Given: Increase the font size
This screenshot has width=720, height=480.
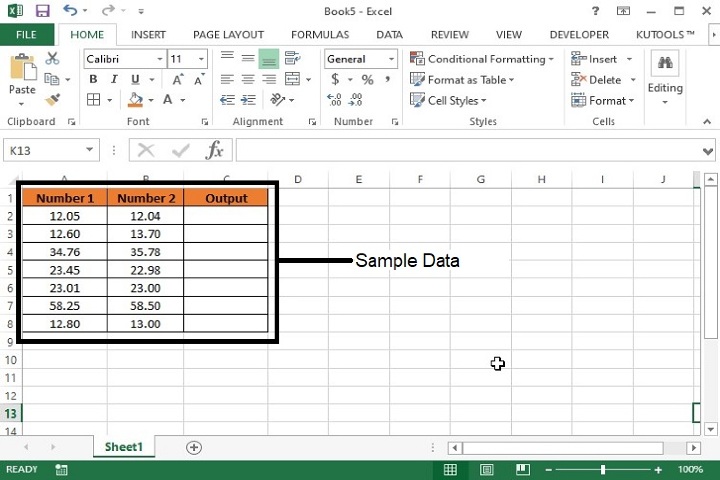Looking at the screenshot, I should click(x=178, y=79).
